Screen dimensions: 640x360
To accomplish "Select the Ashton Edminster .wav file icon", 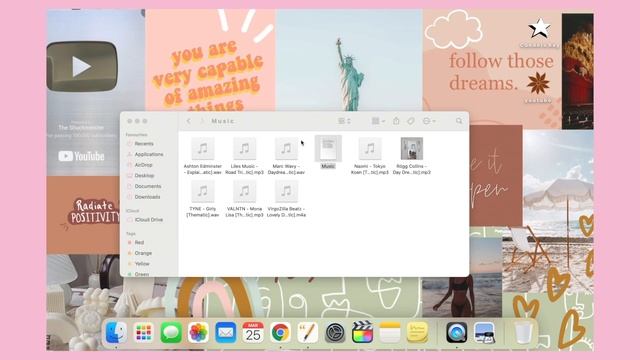I will pos(202,149).
